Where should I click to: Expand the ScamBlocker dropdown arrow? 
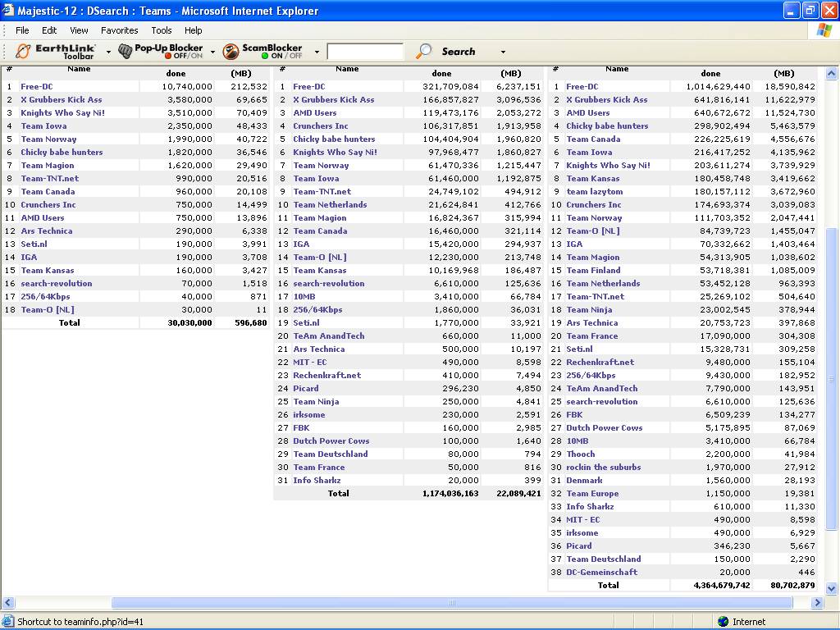[x=317, y=52]
